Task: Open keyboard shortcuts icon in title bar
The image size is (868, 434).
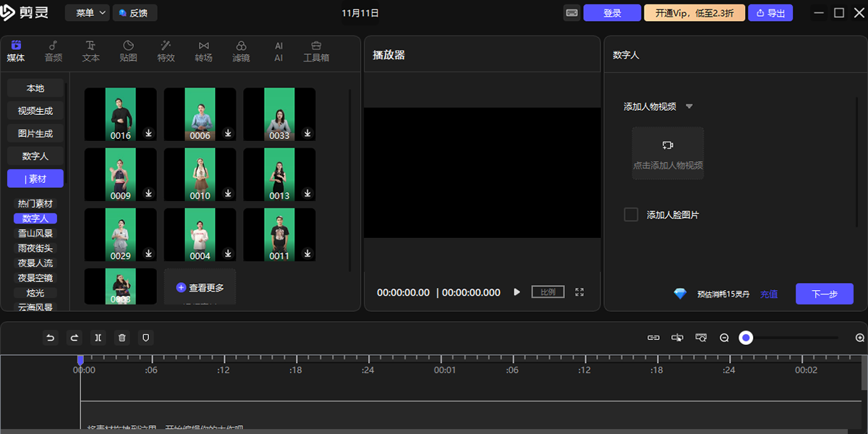Action: click(571, 13)
